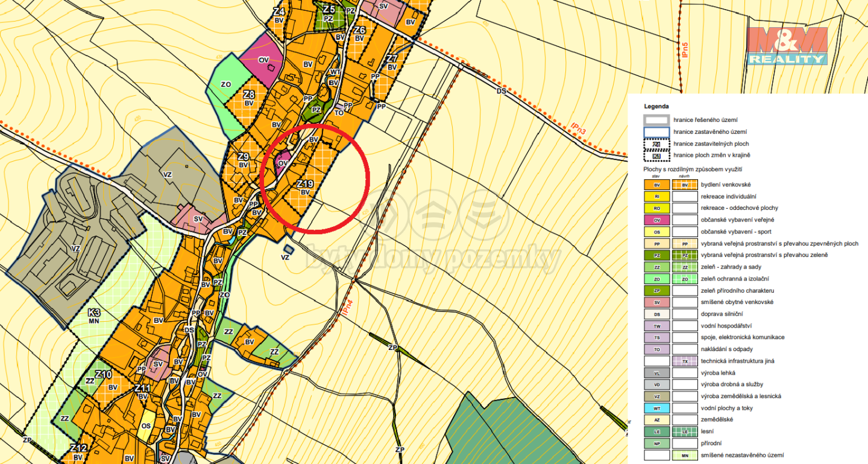Click 'vodní plochy a toky' legend text
The image size is (868, 464).
tap(726, 408)
